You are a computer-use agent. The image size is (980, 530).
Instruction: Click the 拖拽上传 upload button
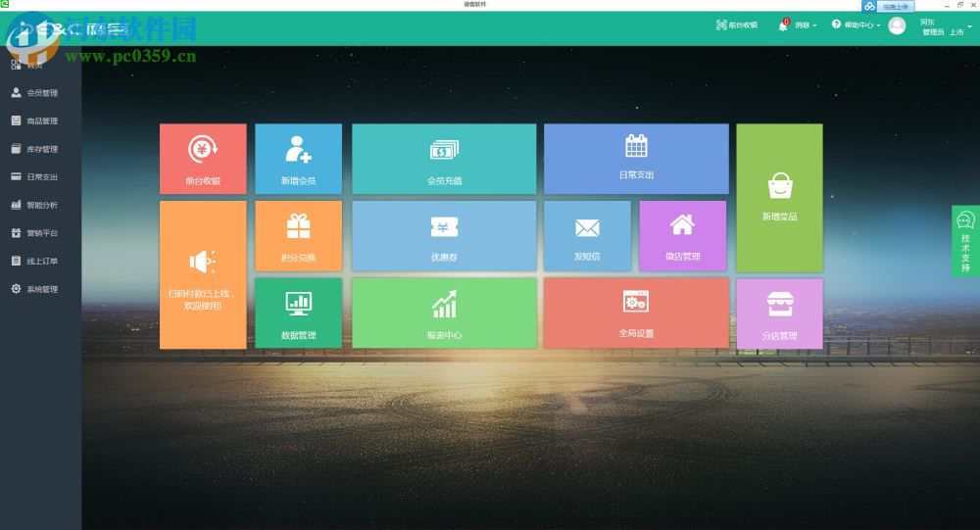coord(896,6)
